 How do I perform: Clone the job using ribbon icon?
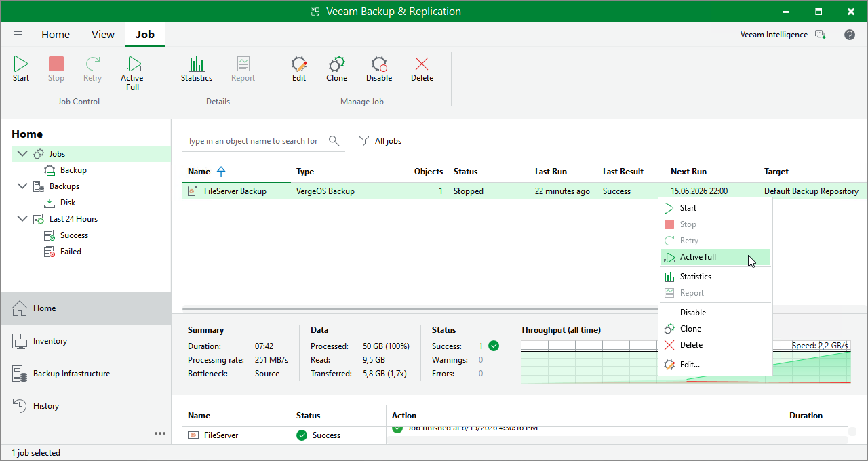click(x=336, y=69)
